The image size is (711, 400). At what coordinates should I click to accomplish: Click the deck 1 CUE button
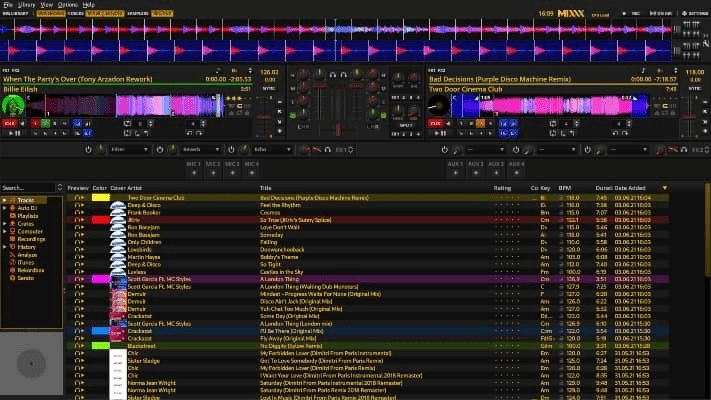coord(9,123)
